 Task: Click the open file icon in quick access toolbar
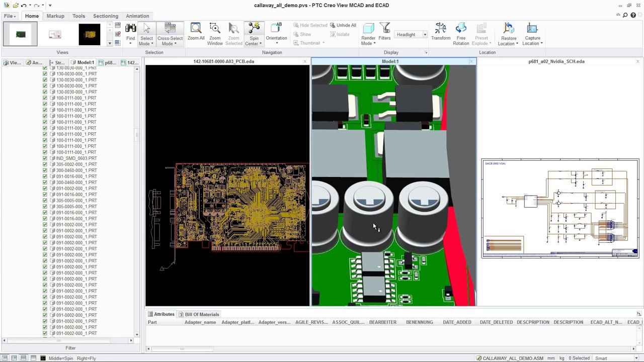click(x=15, y=5)
